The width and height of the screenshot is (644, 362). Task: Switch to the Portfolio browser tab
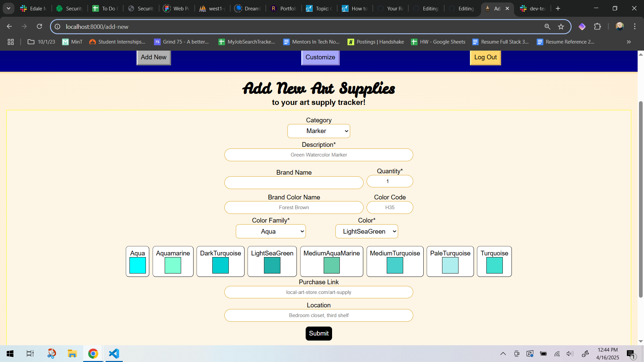click(x=283, y=8)
